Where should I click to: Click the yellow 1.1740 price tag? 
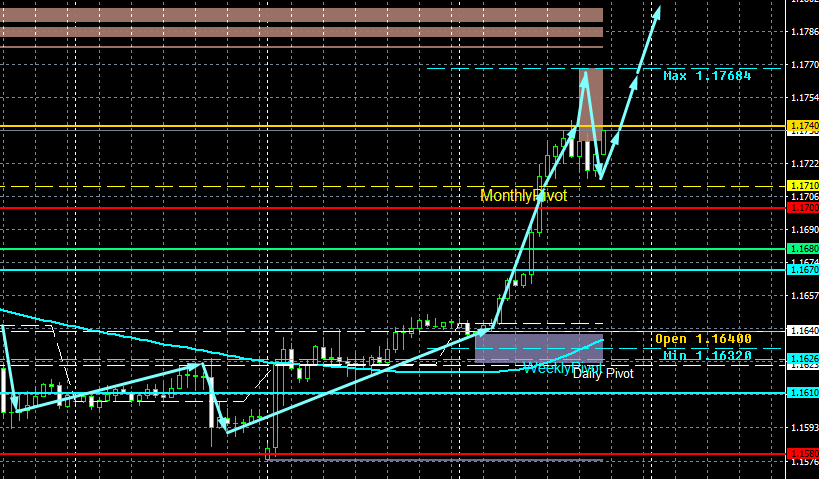802,126
